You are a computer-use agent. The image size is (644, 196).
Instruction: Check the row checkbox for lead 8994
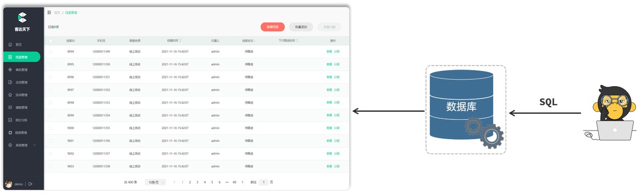click(x=50, y=51)
